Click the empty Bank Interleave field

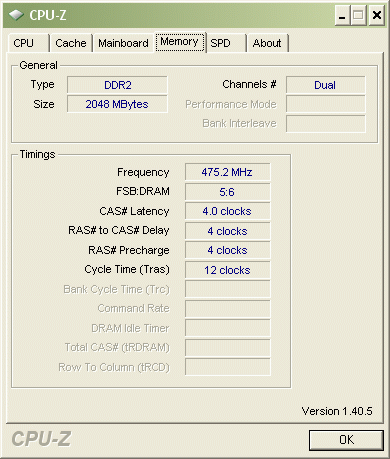click(325, 124)
